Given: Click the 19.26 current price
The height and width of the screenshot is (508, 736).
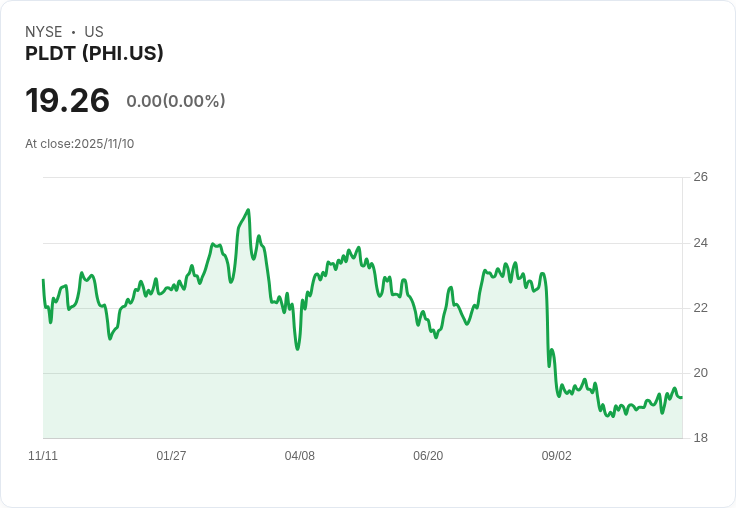Looking at the screenshot, I should pos(67,100).
